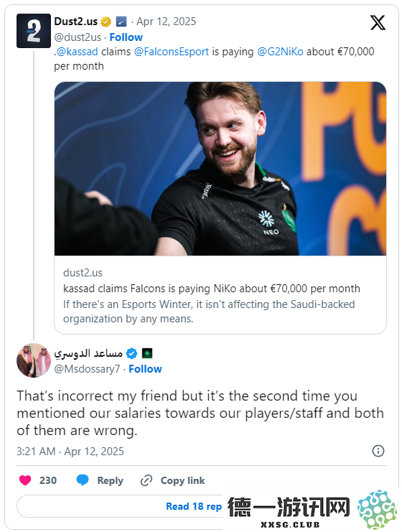Click blue verified checkmark badge

click(131, 353)
